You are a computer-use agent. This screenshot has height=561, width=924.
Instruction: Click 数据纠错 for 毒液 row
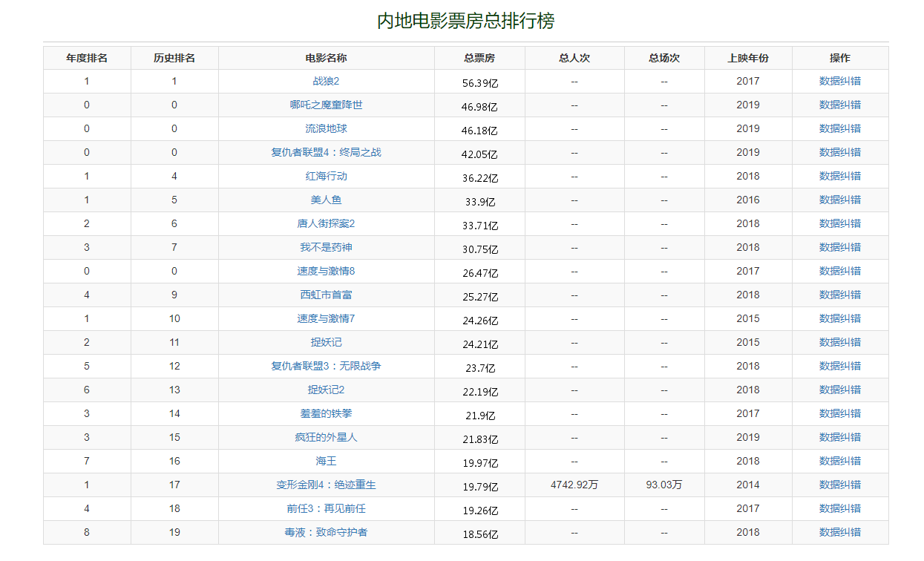pyautogui.click(x=840, y=533)
